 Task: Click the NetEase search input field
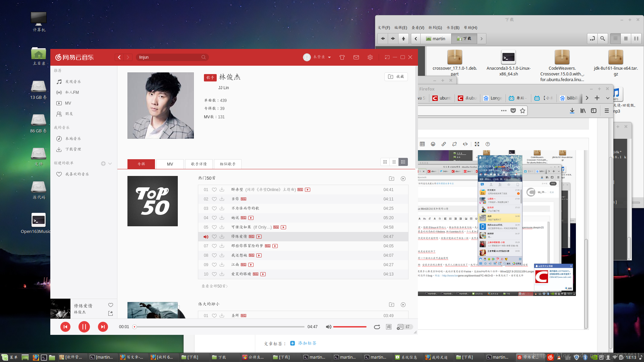point(169,57)
